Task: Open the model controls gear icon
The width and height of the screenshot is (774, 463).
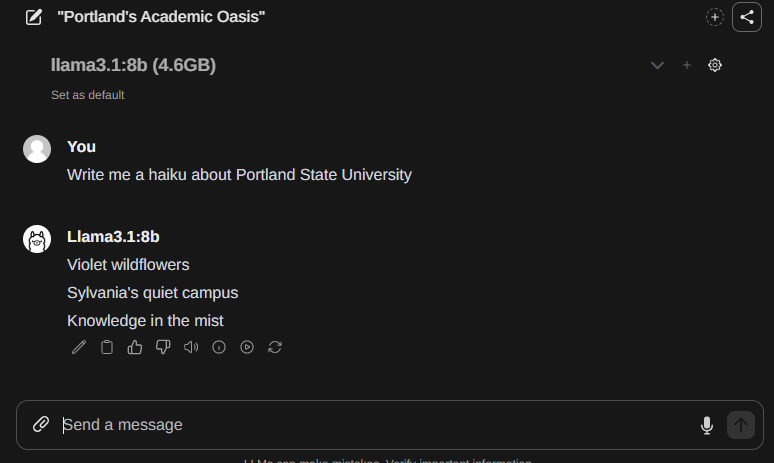Action: 715,65
